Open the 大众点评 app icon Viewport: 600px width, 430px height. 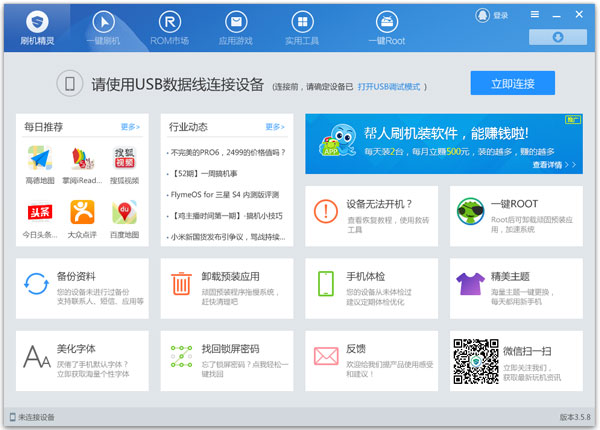[82, 212]
